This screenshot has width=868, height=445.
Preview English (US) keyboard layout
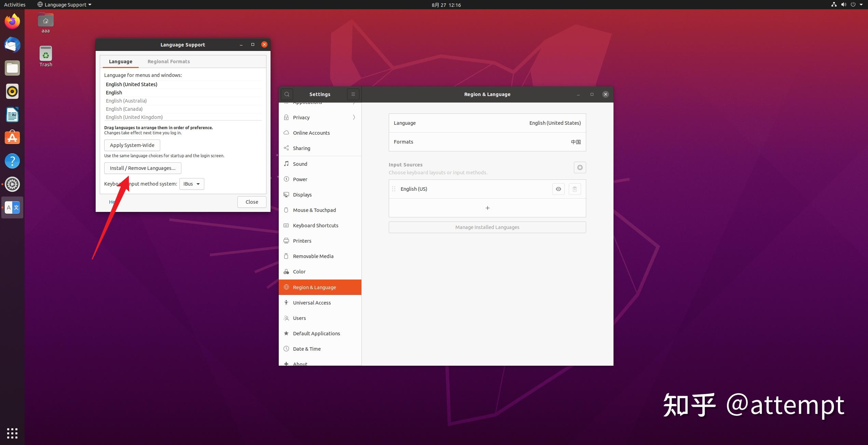(x=558, y=189)
